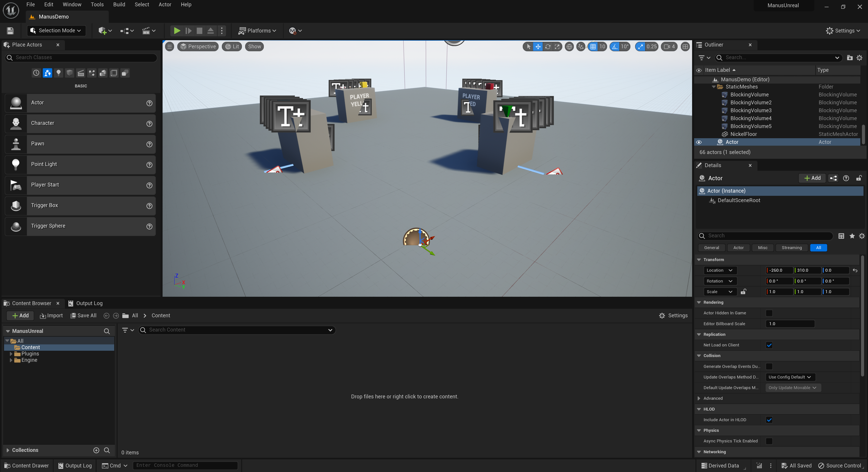Open the Selection Mode dropdown

[56, 31]
